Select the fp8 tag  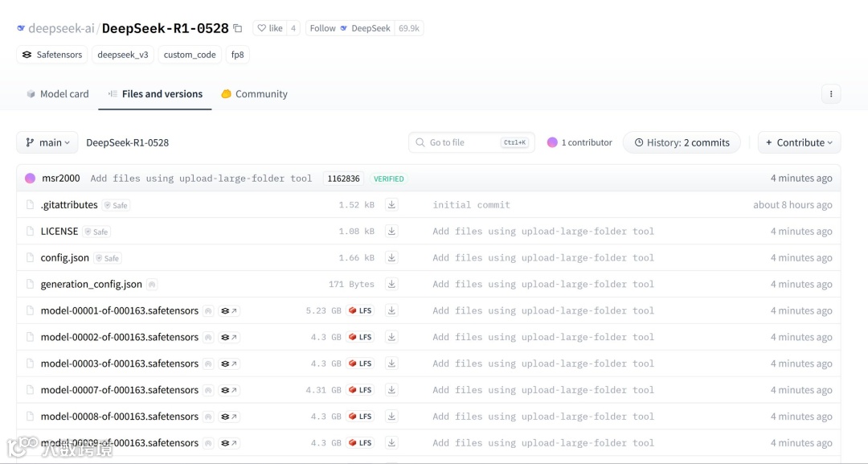click(237, 55)
